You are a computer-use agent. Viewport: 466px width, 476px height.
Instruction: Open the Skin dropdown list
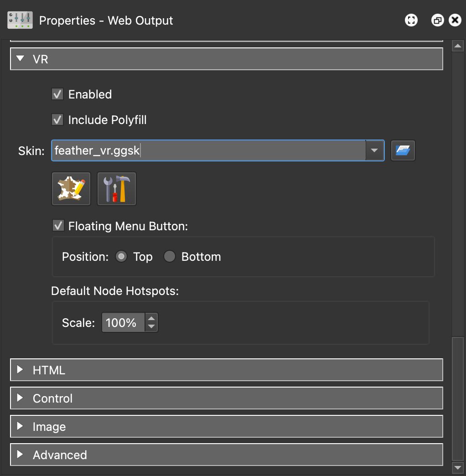374,150
